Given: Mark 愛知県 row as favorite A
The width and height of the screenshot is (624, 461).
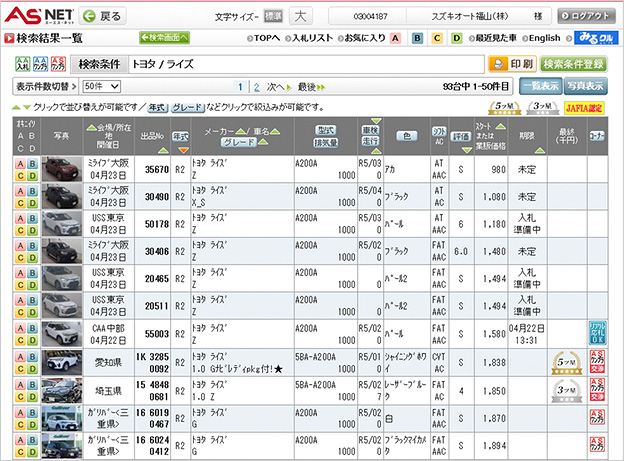Looking at the screenshot, I should point(20,357).
